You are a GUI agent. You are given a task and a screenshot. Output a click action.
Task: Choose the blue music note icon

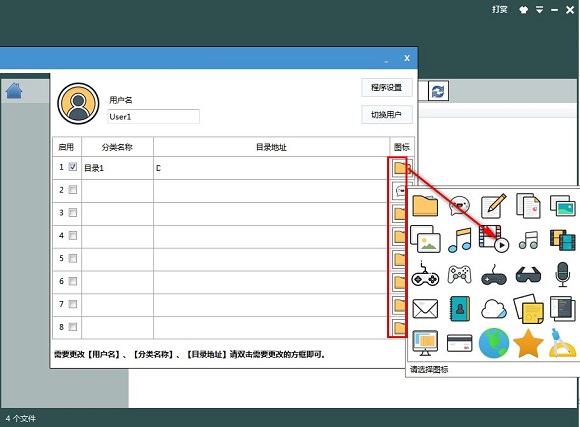[x=459, y=240]
